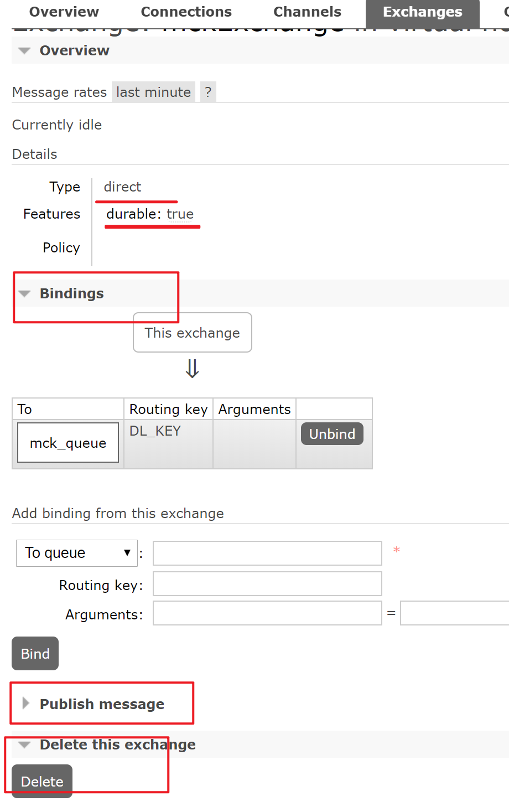The width and height of the screenshot is (509, 812).
Task: Focus the Routing key input field
Action: point(267,583)
